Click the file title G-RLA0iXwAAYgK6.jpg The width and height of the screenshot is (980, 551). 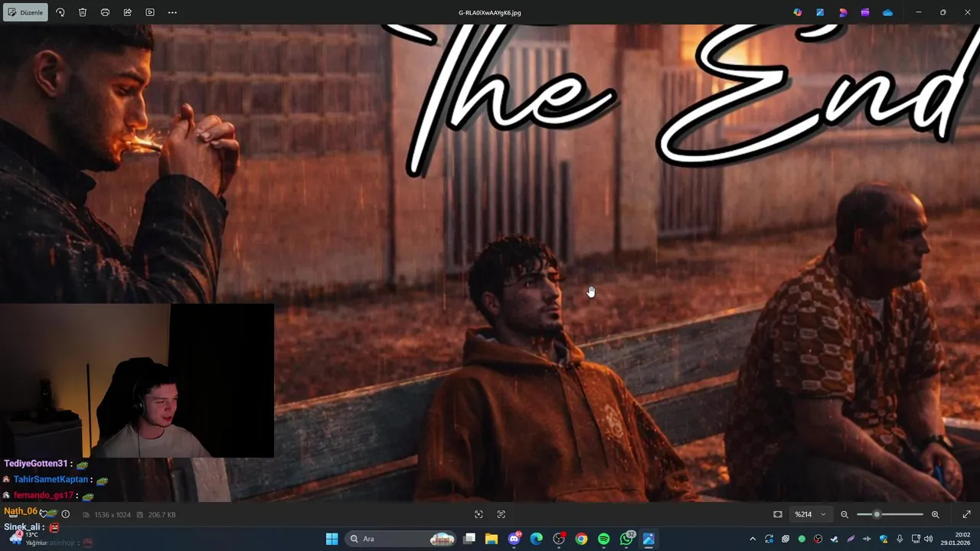click(490, 12)
